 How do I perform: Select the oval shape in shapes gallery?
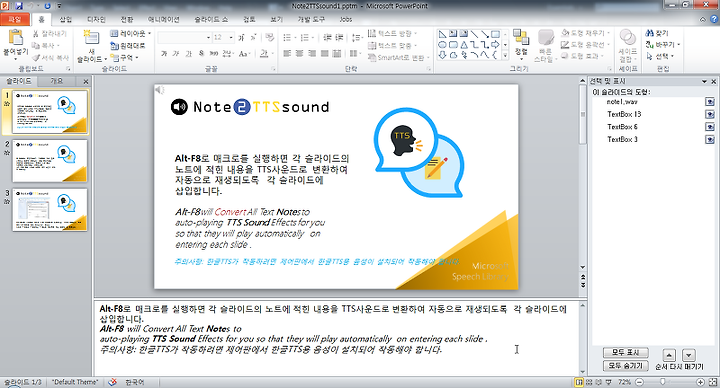click(x=442, y=45)
